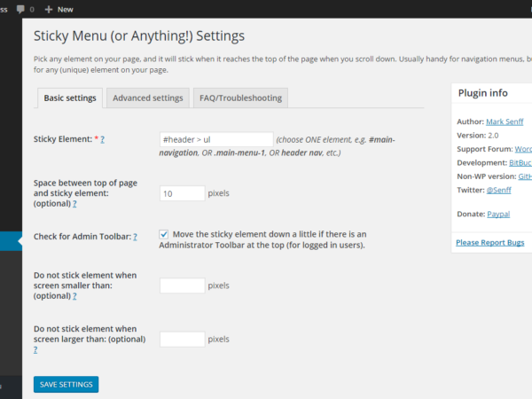This screenshot has height=399, width=532.
Task: Click the Sticky Element selector input field
Action: pyautogui.click(x=216, y=139)
